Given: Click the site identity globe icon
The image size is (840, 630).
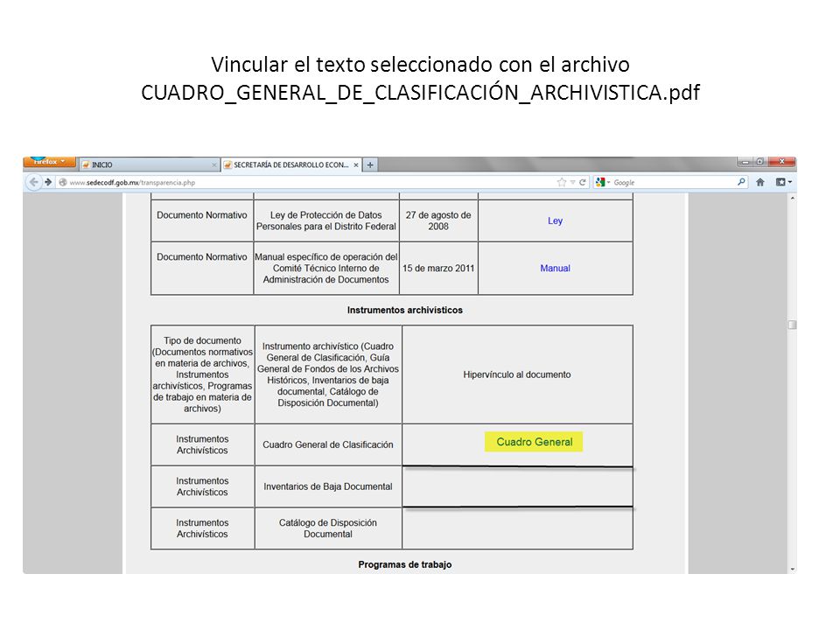Looking at the screenshot, I should tap(63, 182).
